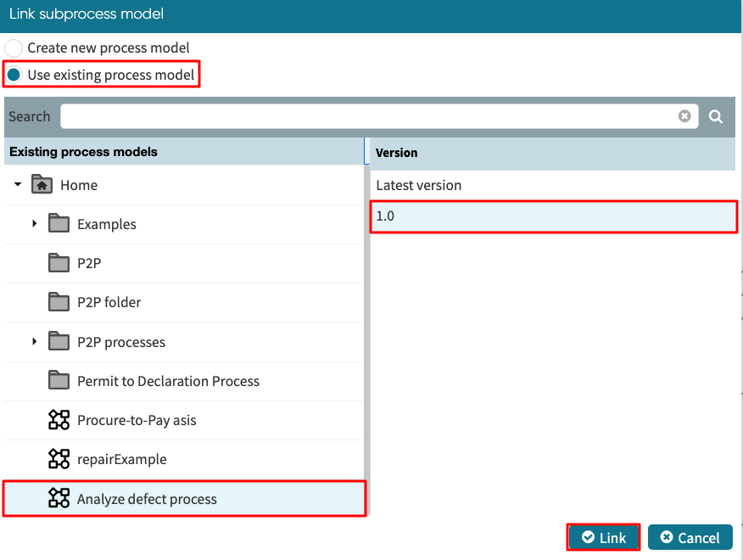Select version 1.0 in the list
The width and height of the screenshot is (743, 560).
(x=553, y=216)
